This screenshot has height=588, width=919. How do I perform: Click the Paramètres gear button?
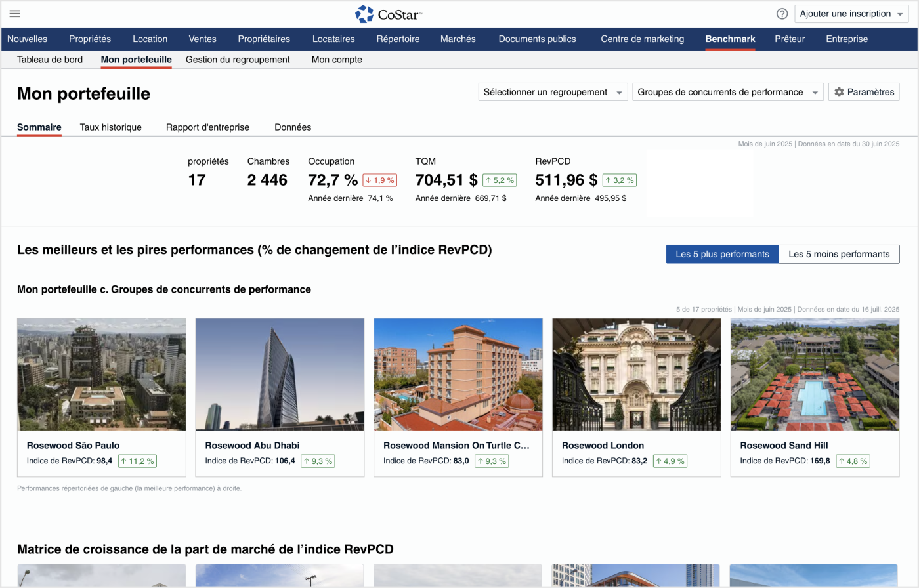(x=863, y=92)
